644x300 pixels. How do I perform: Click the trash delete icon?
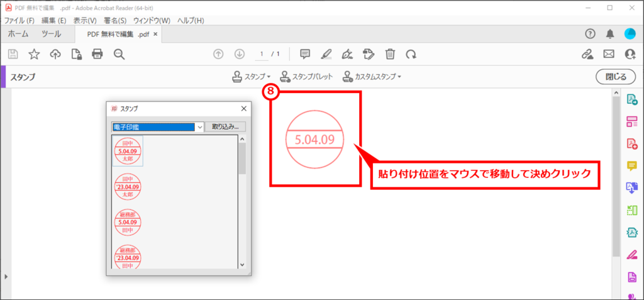pyautogui.click(x=390, y=54)
